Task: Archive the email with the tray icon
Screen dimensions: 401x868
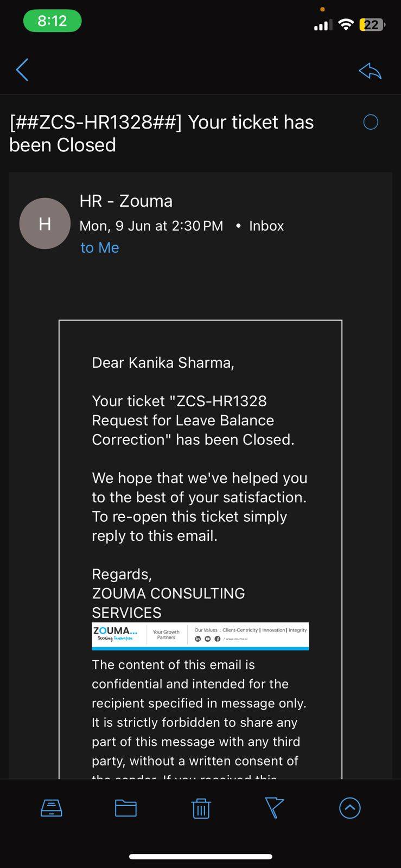Action: [x=52, y=808]
